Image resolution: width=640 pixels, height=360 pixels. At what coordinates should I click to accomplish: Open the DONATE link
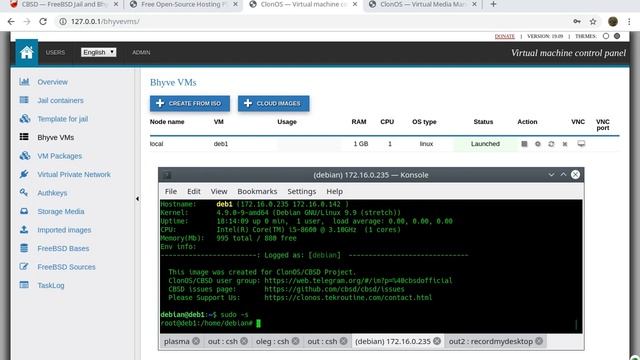504,36
